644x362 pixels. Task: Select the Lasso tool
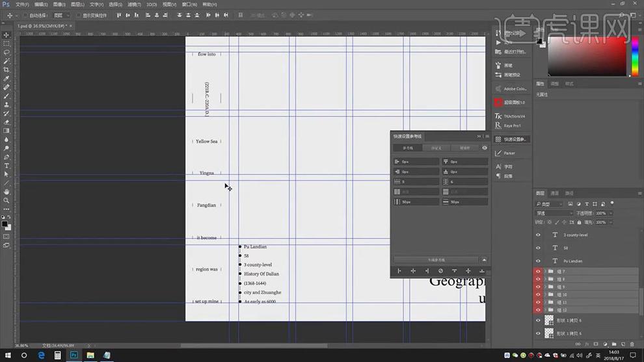[x=6, y=52]
